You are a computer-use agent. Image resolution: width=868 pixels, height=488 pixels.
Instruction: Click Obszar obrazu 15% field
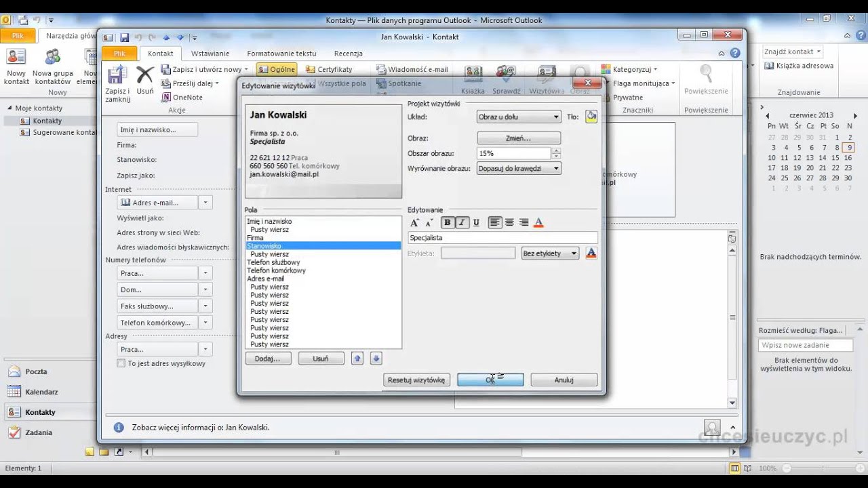pos(514,153)
